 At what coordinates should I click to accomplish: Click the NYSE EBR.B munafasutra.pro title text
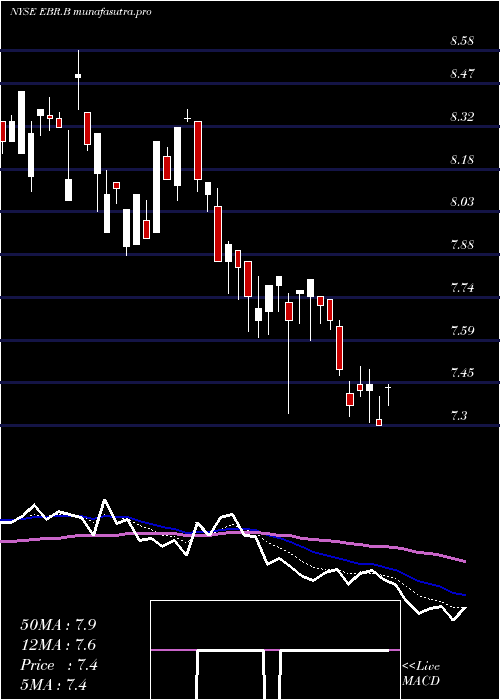[81, 12]
